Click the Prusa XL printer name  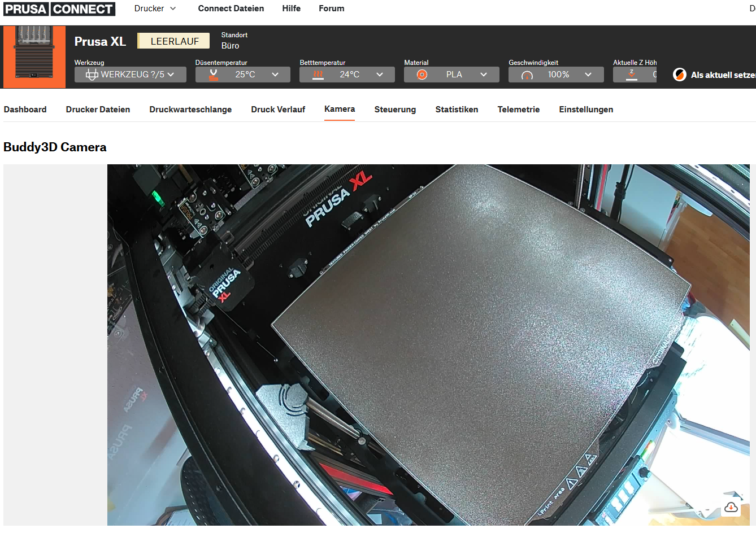click(x=100, y=41)
